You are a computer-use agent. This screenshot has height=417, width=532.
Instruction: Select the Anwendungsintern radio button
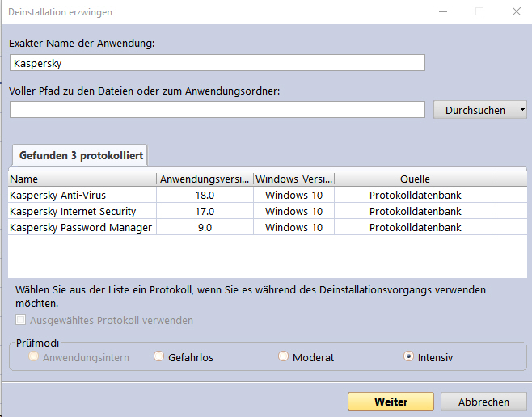[x=33, y=356]
